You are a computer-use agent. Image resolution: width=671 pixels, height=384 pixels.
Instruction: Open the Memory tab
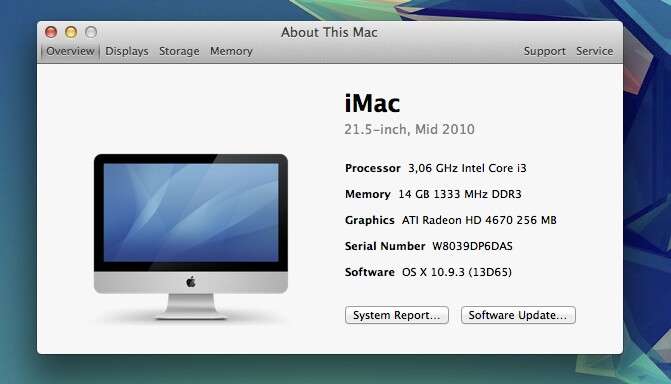point(231,51)
